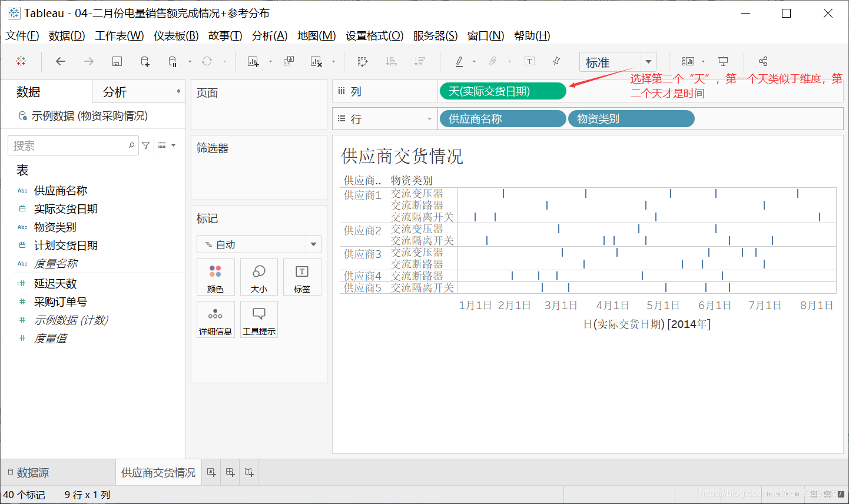Open the 设置格式(O) menu

click(374, 36)
